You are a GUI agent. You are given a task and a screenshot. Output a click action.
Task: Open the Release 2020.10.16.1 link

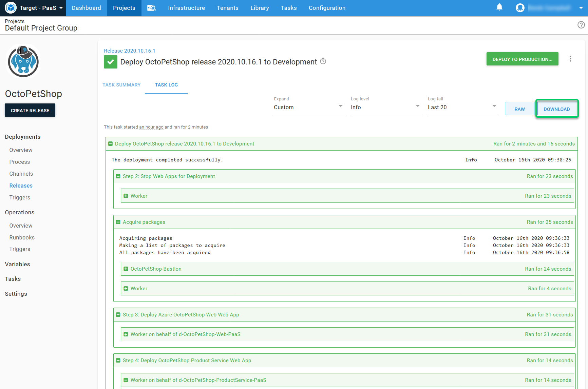click(130, 51)
